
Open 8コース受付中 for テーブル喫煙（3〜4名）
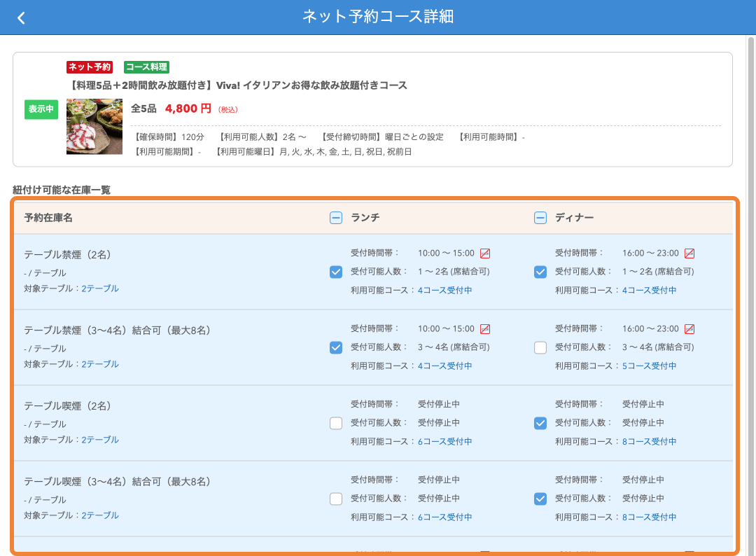pos(649,517)
